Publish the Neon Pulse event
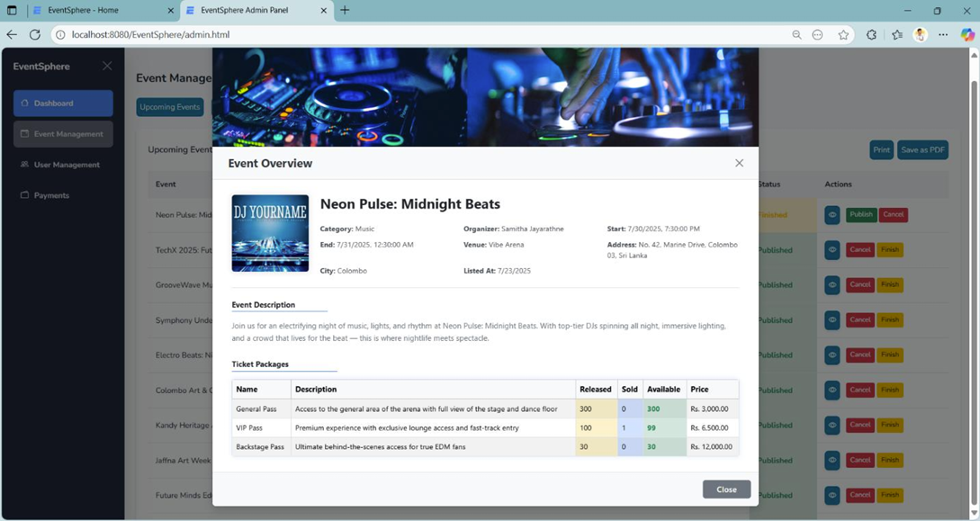The image size is (980, 521). pyautogui.click(x=861, y=215)
